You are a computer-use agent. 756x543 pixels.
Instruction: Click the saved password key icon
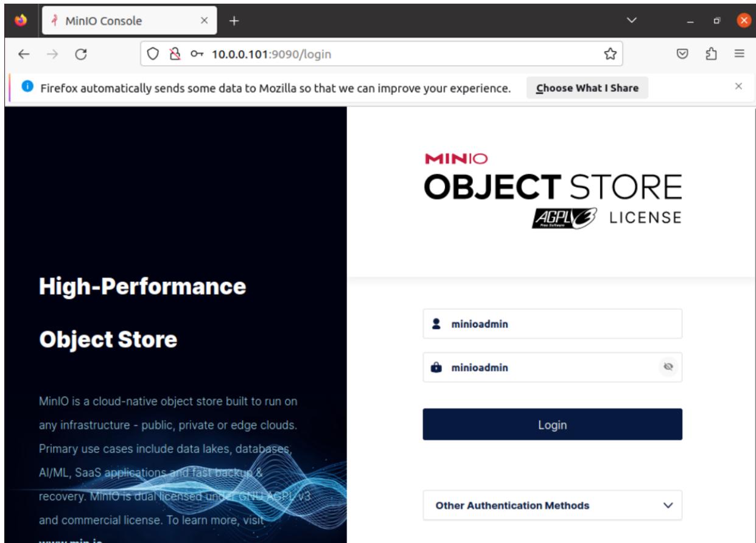[x=197, y=54]
